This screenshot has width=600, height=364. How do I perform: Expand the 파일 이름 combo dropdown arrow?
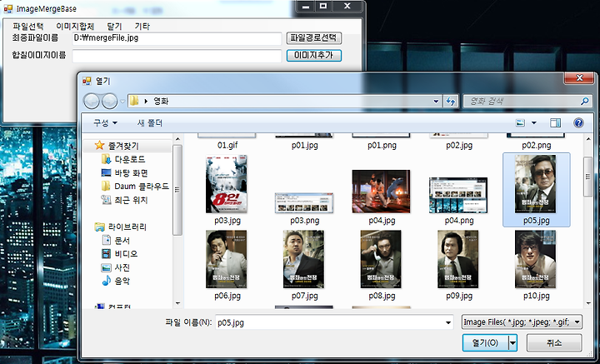click(448, 322)
